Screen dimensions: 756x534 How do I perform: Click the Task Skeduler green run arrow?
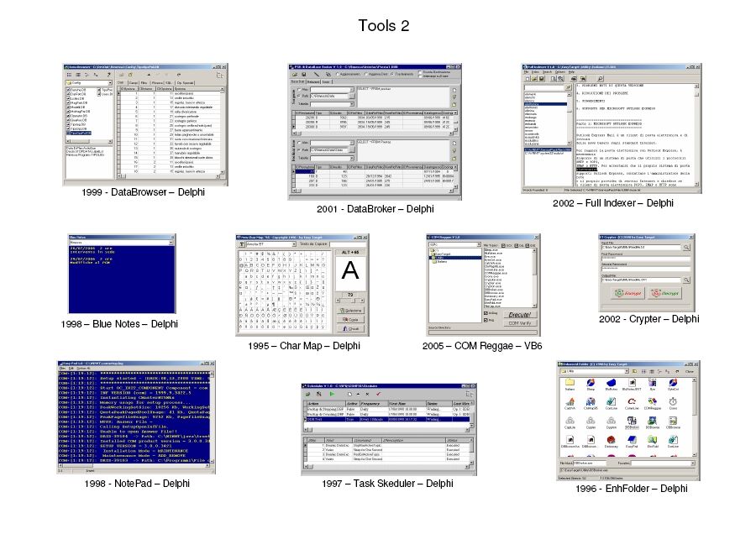point(332,394)
